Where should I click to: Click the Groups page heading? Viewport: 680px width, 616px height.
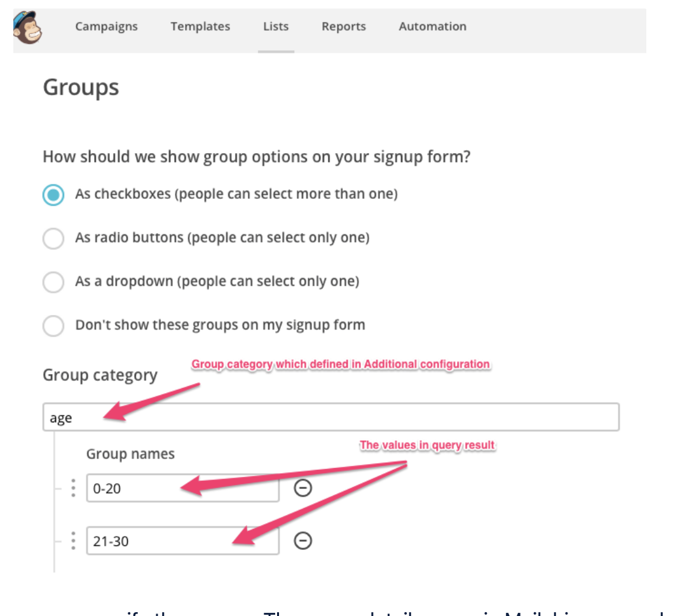point(81,88)
